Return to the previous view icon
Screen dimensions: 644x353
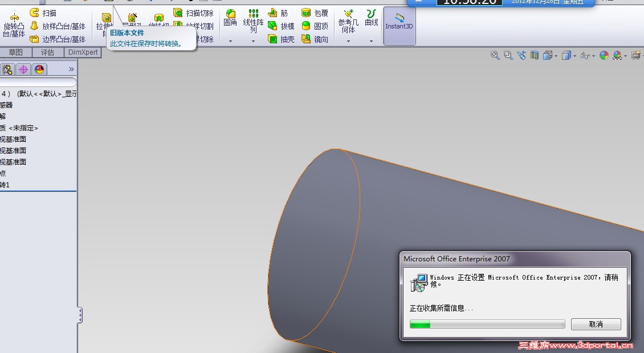coord(521,55)
